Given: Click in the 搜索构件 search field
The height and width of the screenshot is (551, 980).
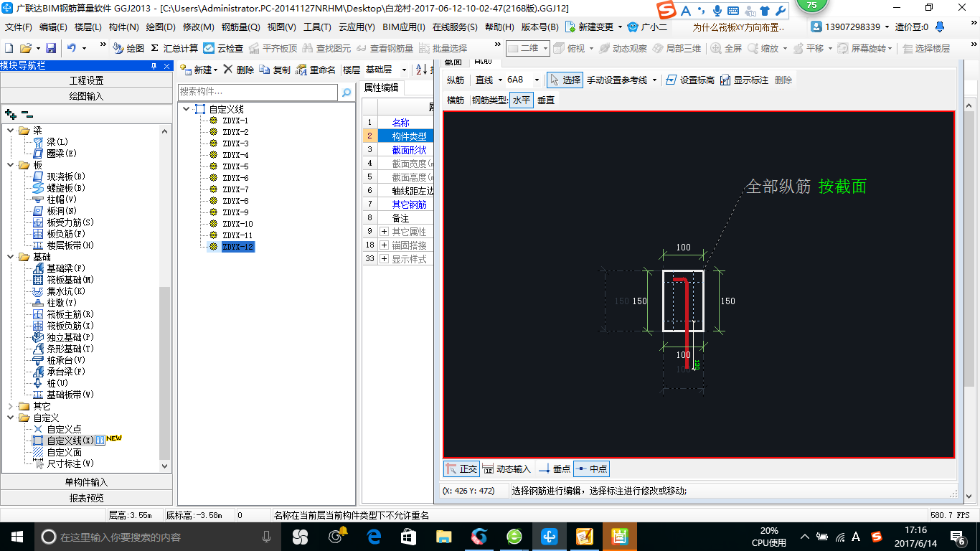Looking at the screenshot, I should [x=258, y=92].
